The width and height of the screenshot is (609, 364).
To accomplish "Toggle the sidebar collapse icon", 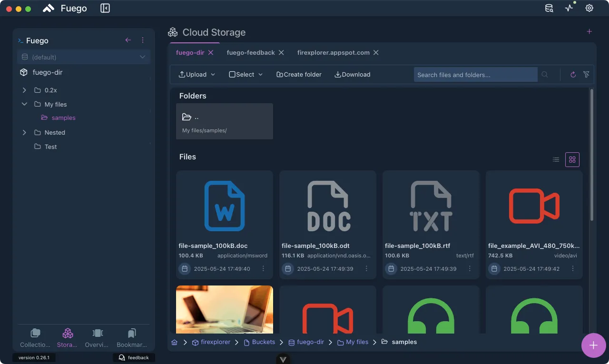I will point(105,8).
